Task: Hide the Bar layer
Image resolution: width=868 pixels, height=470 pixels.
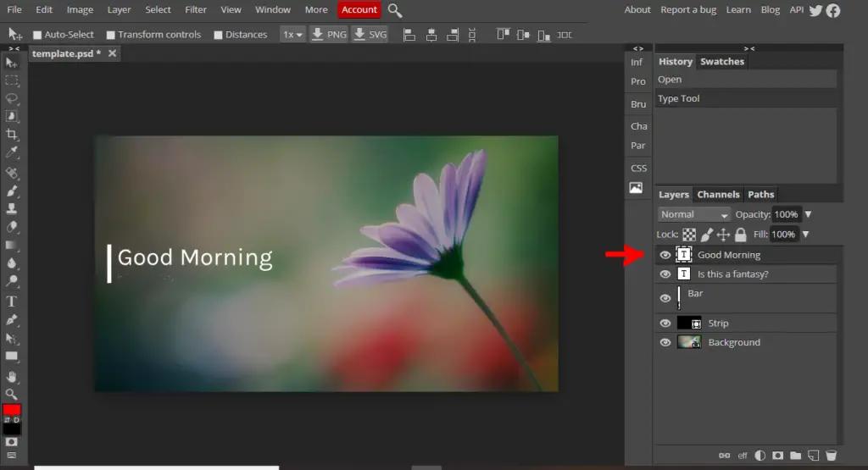Action: [665, 298]
